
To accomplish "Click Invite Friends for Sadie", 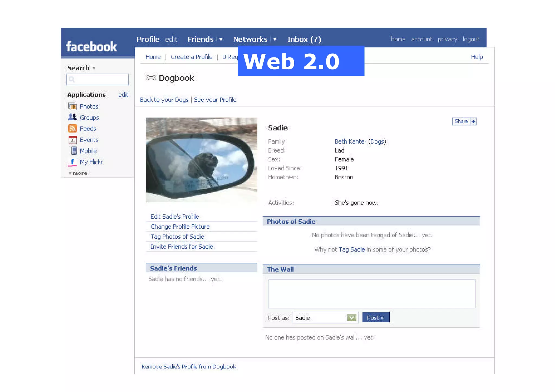I will point(182,247).
